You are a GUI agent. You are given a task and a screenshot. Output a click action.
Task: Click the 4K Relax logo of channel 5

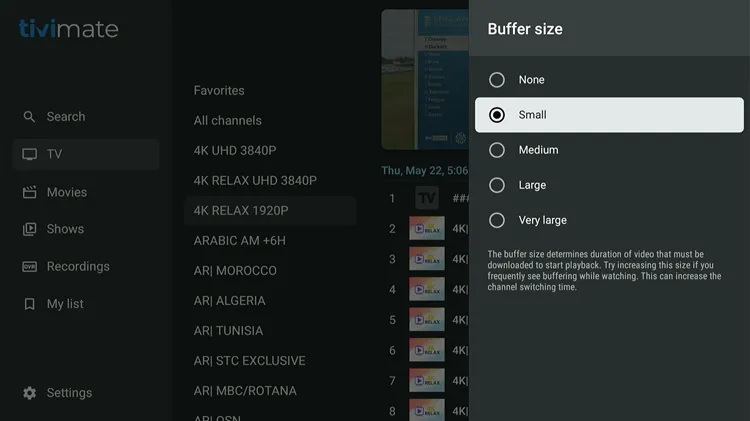click(427, 320)
